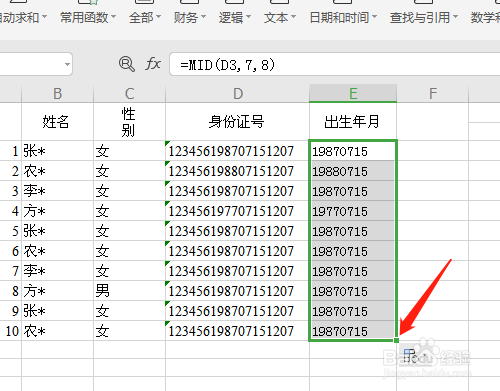The image size is (500, 391).
Task: Open the name box dropdown arrow
Action: [67, 64]
